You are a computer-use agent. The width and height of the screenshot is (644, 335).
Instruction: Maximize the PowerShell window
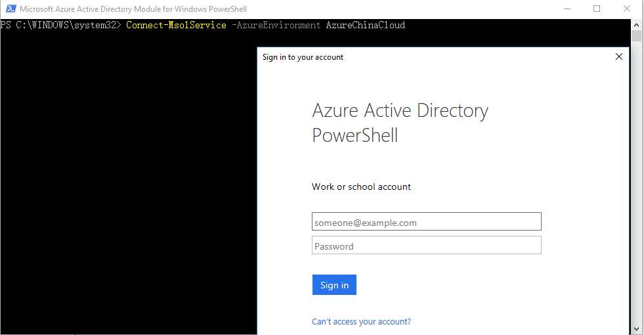point(597,9)
